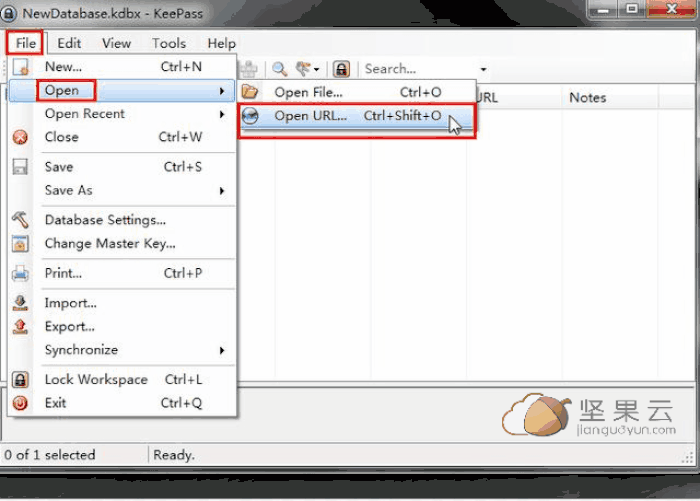Viewport: 700px width, 501px height.
Task: Click the '0 of 1 selected' status text
Action: pos(50,455)
